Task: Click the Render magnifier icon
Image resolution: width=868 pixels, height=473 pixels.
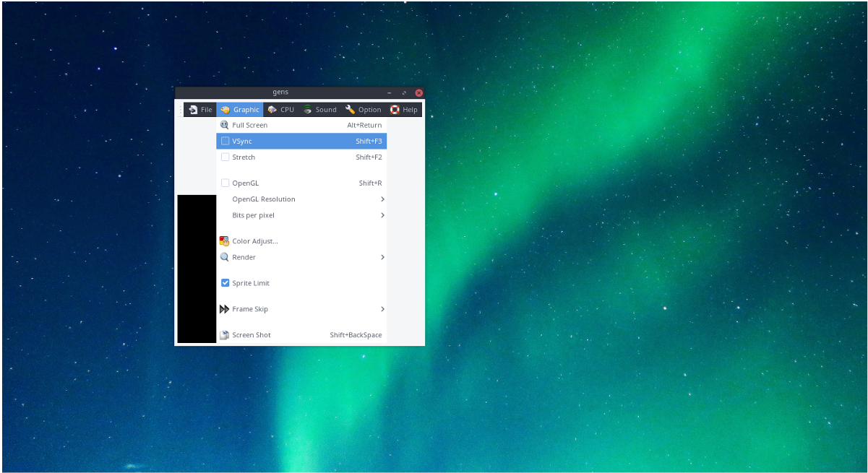Action: (x=224, y=256)
